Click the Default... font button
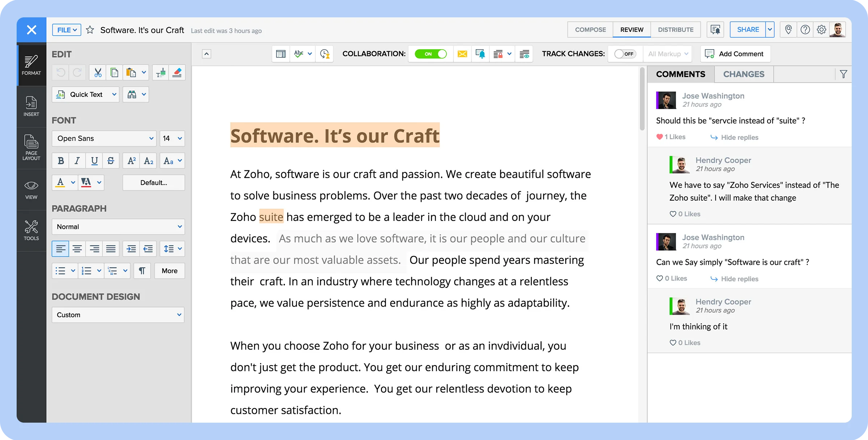 [154, 183]
